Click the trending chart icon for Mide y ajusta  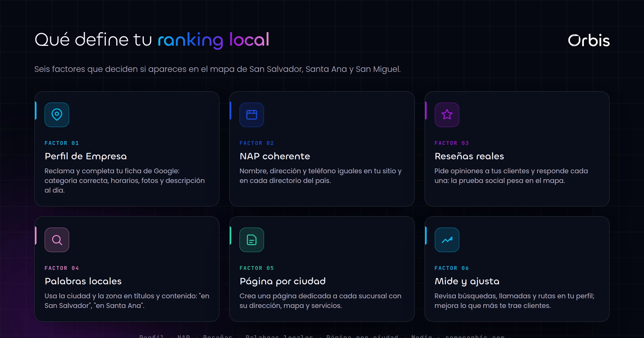(x=447, y=240)
